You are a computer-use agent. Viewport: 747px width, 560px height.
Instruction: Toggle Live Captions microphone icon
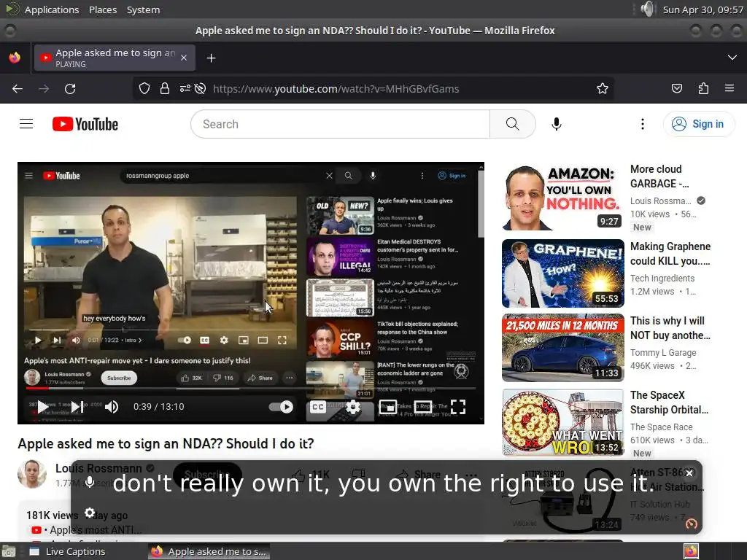[90, 482]
